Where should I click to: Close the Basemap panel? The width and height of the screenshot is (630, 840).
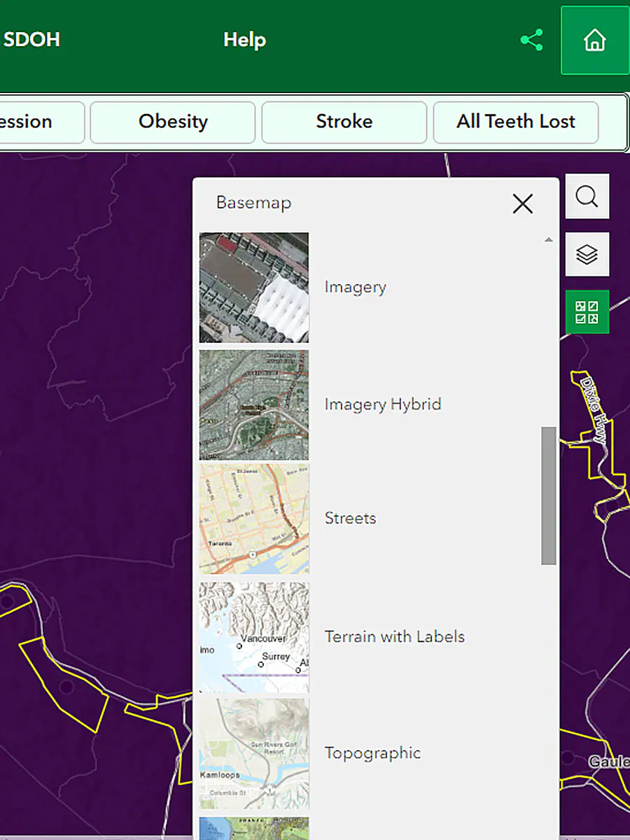tap(522, 204)
